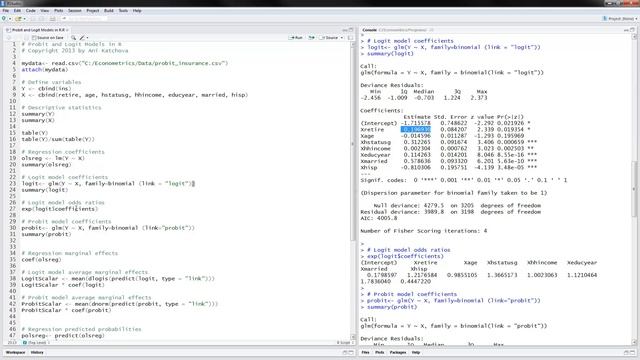Minimize the source editor pane
The height and width of the screenshot is (360, 640).
345,30
